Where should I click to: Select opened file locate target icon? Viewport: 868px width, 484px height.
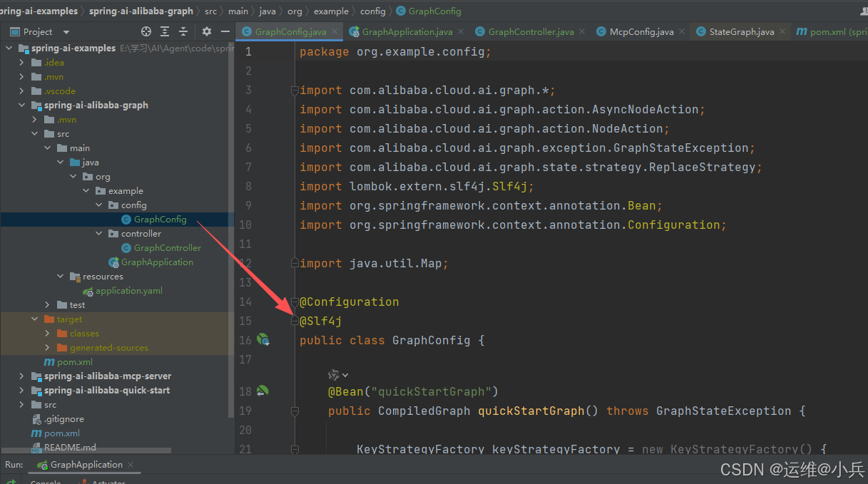[x=146, y=31]
